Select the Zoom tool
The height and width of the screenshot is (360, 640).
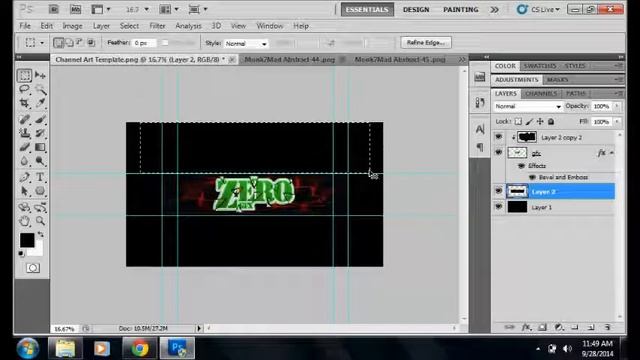click(x=40, y=221)
